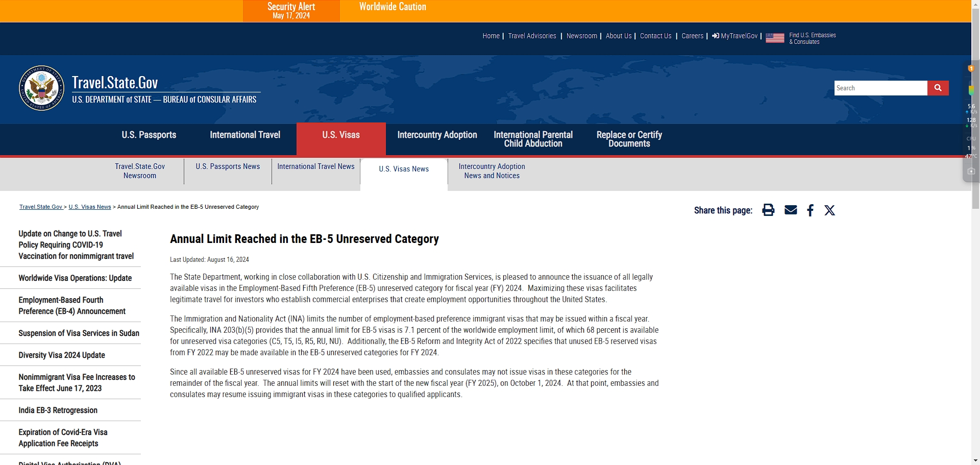Click the page heading Annual Limit Reached
This screenshot has height=465, width=980.
[304, 239]
